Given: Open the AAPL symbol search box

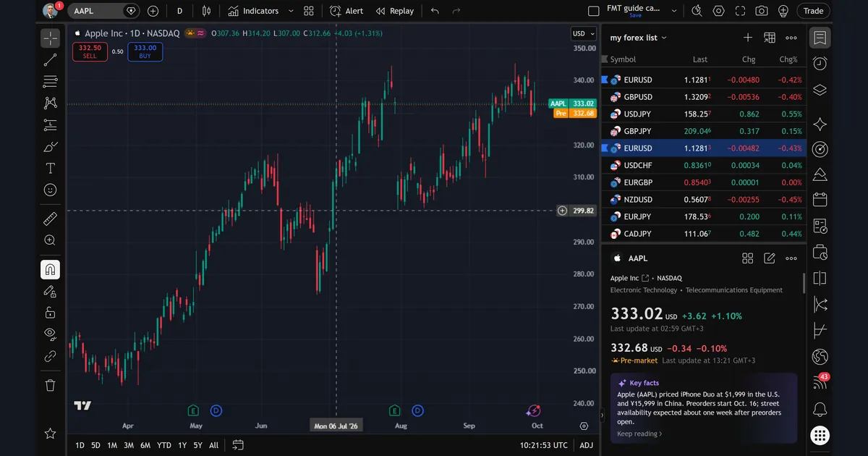Looking at the screenshot, I should click(x=105, y=11).
